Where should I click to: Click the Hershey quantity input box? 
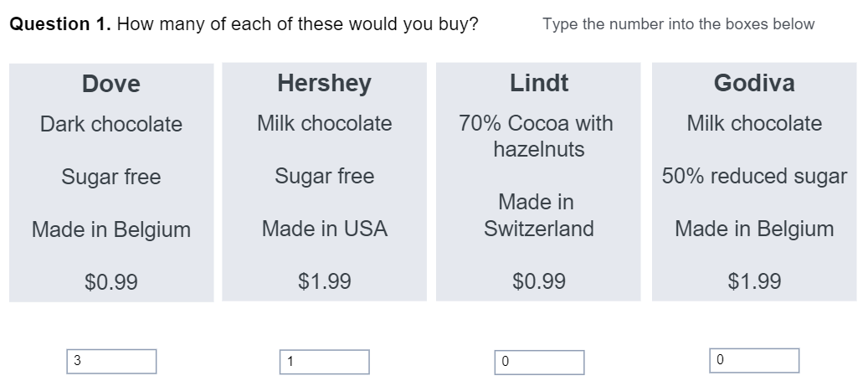pyautogui.click(x=325, y=363)
